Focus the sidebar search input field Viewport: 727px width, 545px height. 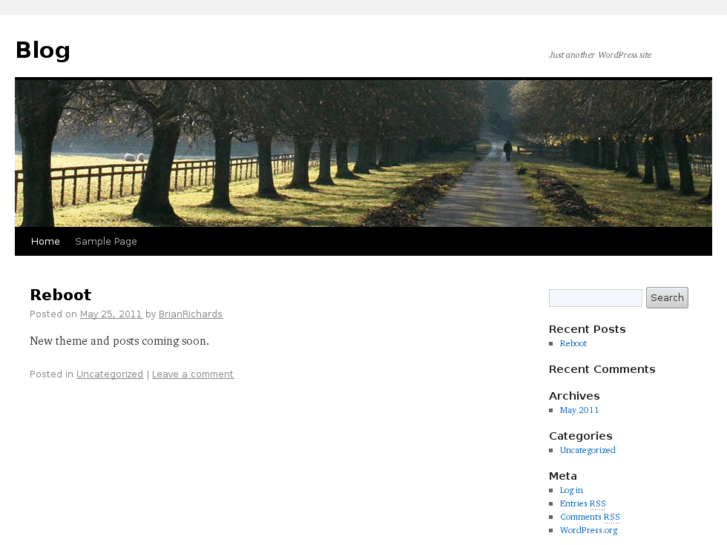pos(595,298)
